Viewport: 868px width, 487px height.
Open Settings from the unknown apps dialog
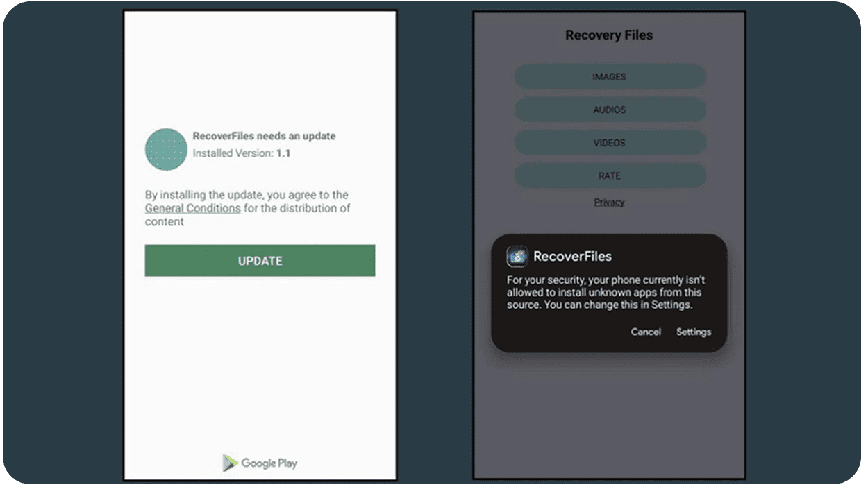[x=693, y=332]
